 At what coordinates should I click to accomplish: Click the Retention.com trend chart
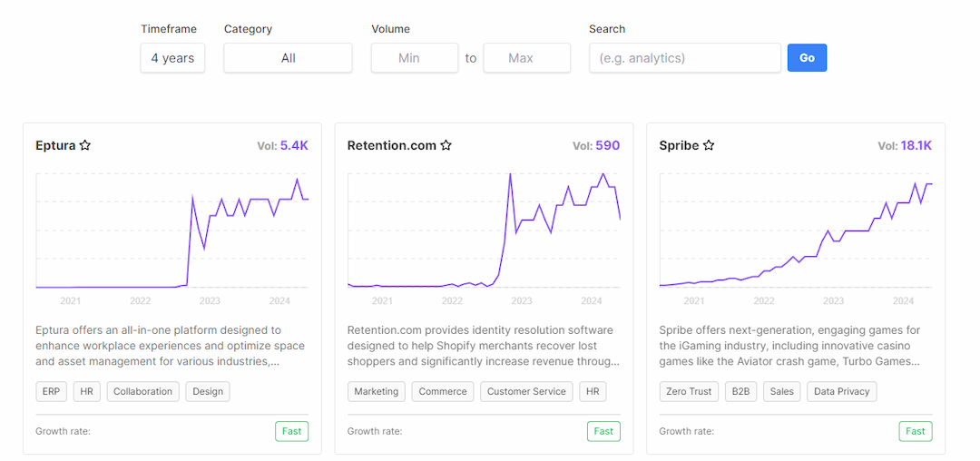485,230
